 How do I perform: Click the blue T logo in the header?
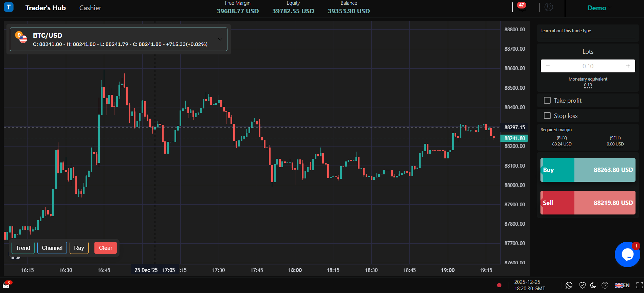click(x=8, y=7)
